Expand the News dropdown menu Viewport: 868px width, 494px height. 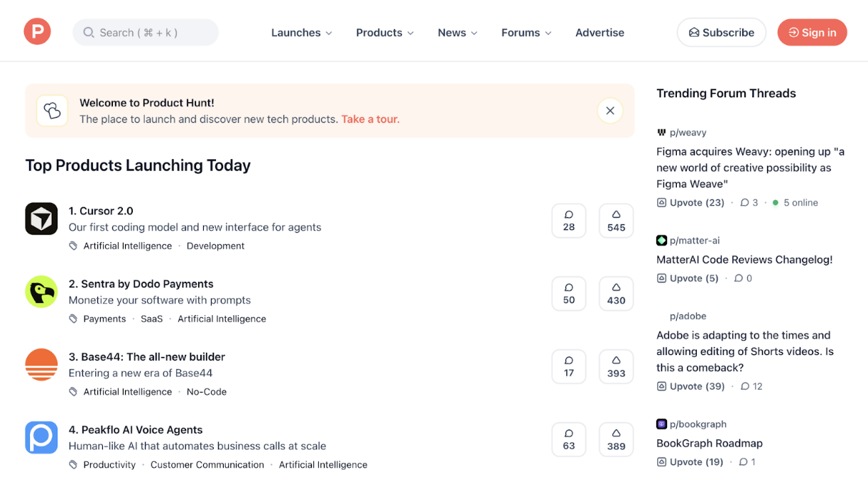click(x=457, y=33)
